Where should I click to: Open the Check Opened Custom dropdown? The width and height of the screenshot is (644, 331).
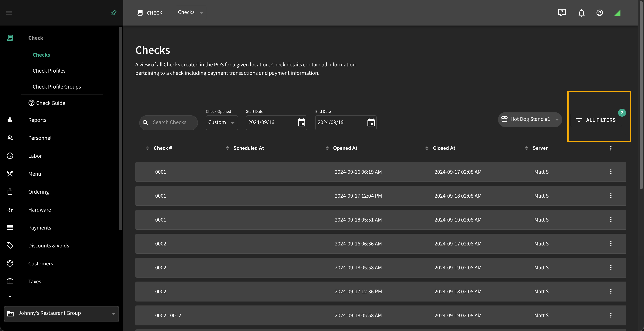coord(222,123)
